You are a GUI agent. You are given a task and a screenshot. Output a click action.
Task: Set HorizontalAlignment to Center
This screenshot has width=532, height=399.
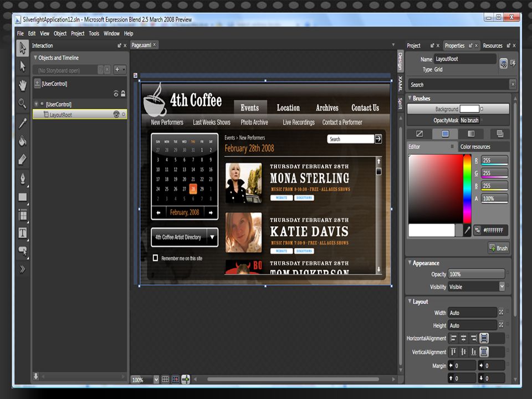point(464,338)
